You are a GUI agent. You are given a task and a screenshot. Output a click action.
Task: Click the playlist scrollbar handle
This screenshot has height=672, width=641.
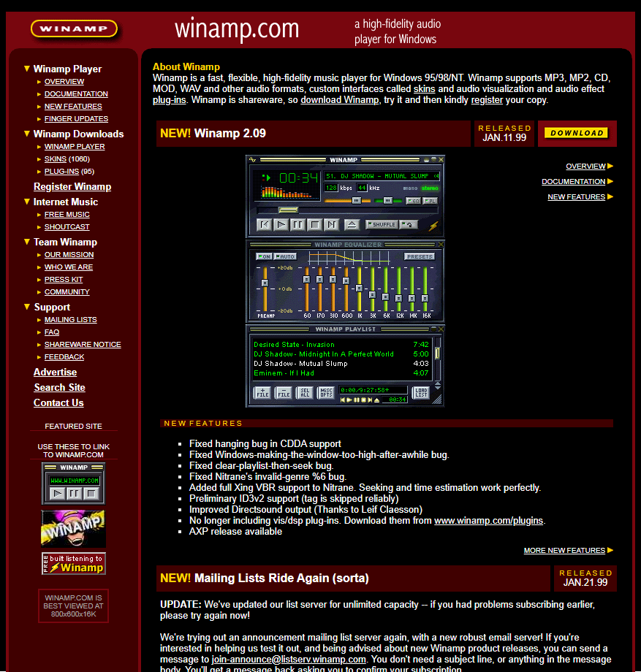[x=437, y=353]
